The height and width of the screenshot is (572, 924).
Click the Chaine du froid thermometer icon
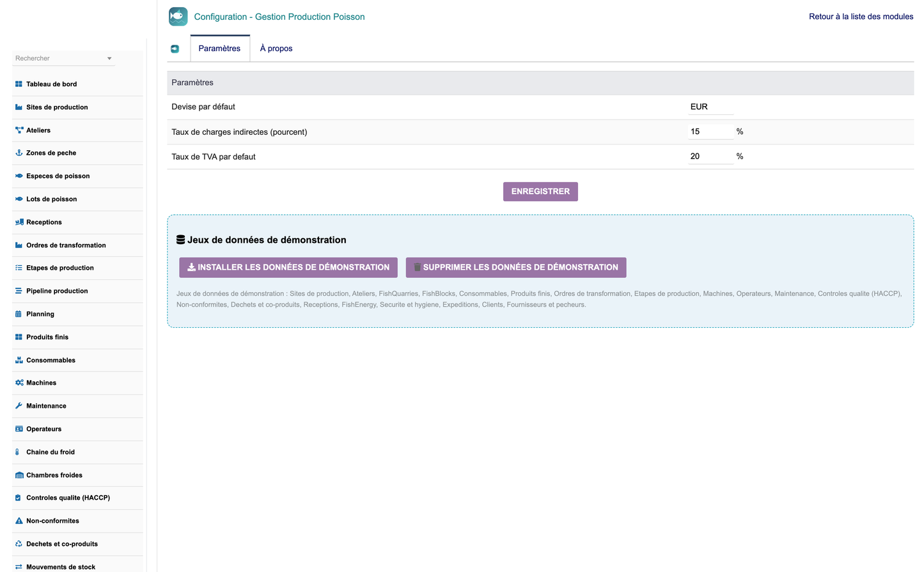(x=17, y=452)
